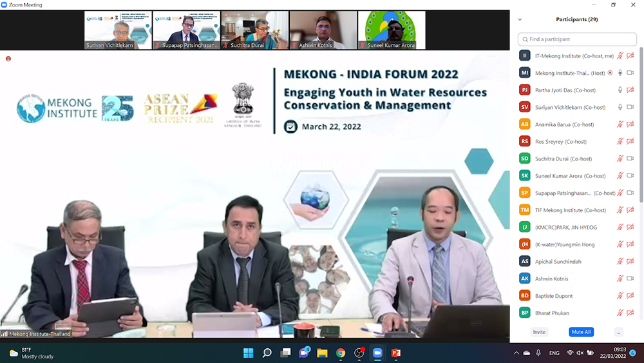Click video icon for Mekong Institute-Thai host
This screenshot has height=363, width=644.
[630, 73]
